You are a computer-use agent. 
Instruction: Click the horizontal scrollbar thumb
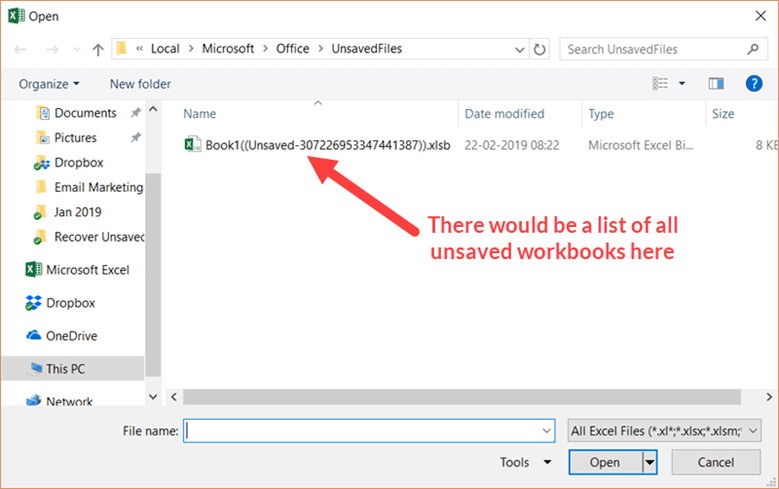(462, 397)
